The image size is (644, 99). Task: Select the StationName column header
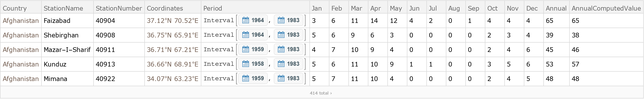tap(63, 8)
